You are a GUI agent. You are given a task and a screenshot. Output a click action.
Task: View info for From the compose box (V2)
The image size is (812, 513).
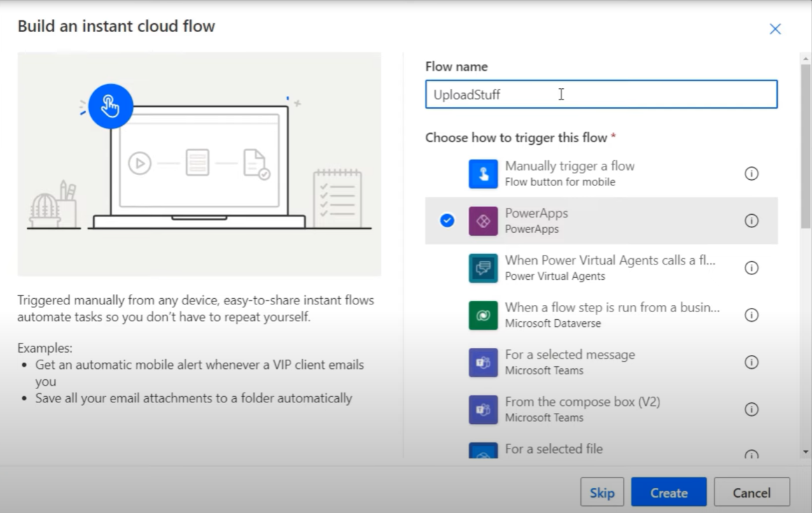(751, 409)
